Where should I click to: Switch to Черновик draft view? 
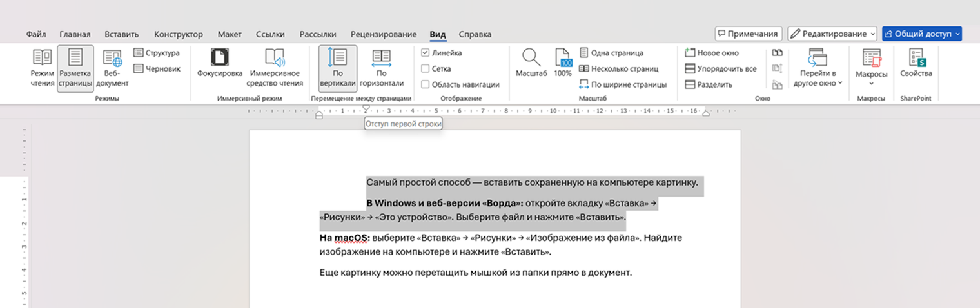coord(157,68)
